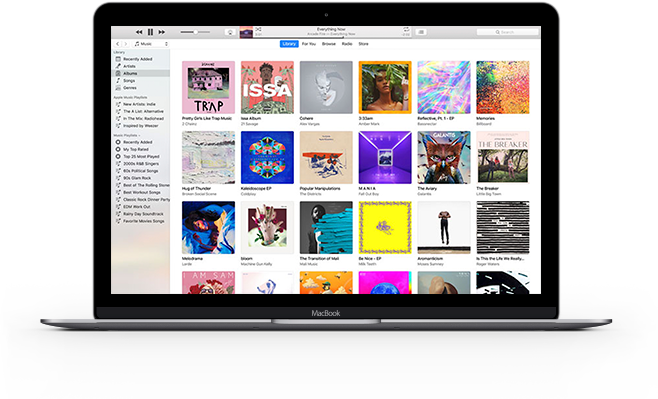Open the Kaleidoscope EP album cover
658x399 pixels.
pyautogui.click(x=267, y=157)
